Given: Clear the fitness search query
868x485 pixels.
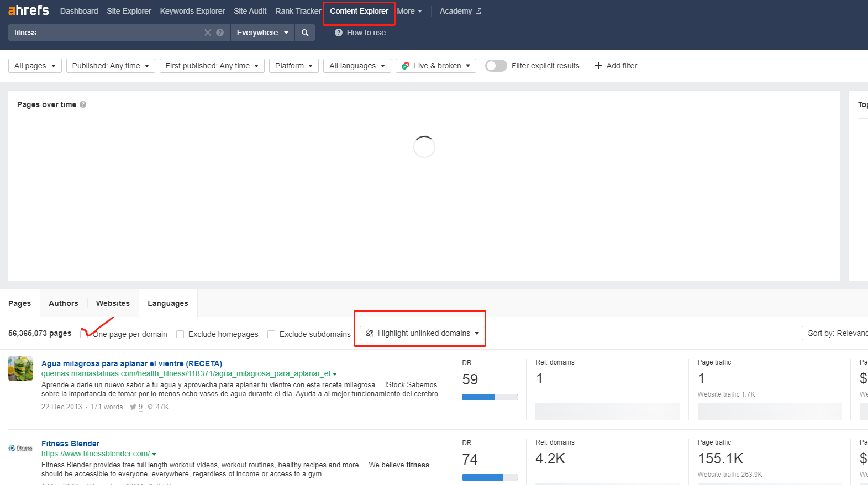Looking at the screenshot, I should coord(208,33).
